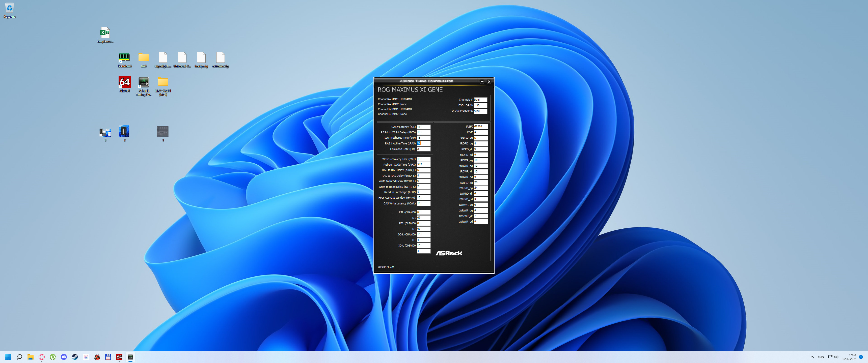Screen dimensions: 868x363
Task: Select the Refresh Cycle Time (tRFC) field
Action: pos(424,165)
